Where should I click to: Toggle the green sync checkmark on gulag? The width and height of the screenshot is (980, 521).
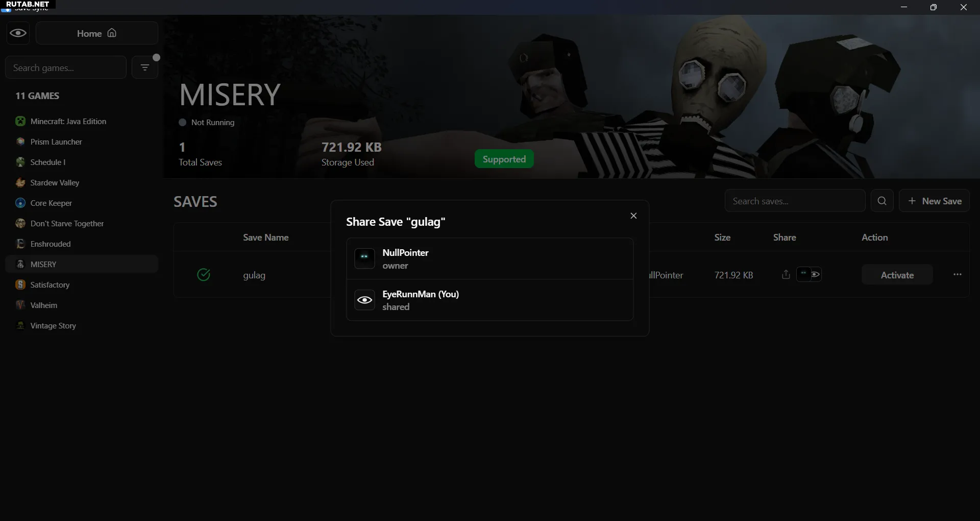point(204,275)
